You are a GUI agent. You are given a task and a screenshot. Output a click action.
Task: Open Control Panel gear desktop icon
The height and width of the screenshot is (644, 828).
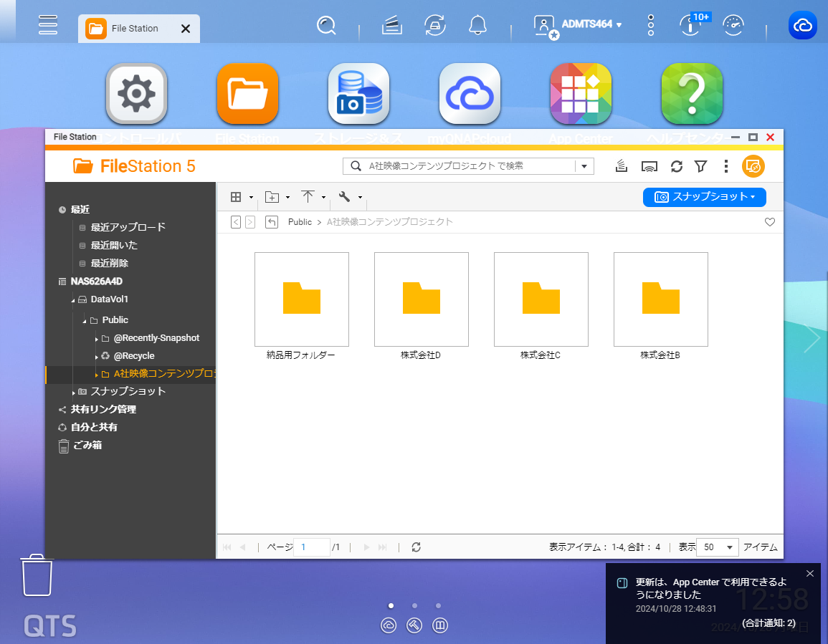137,94
